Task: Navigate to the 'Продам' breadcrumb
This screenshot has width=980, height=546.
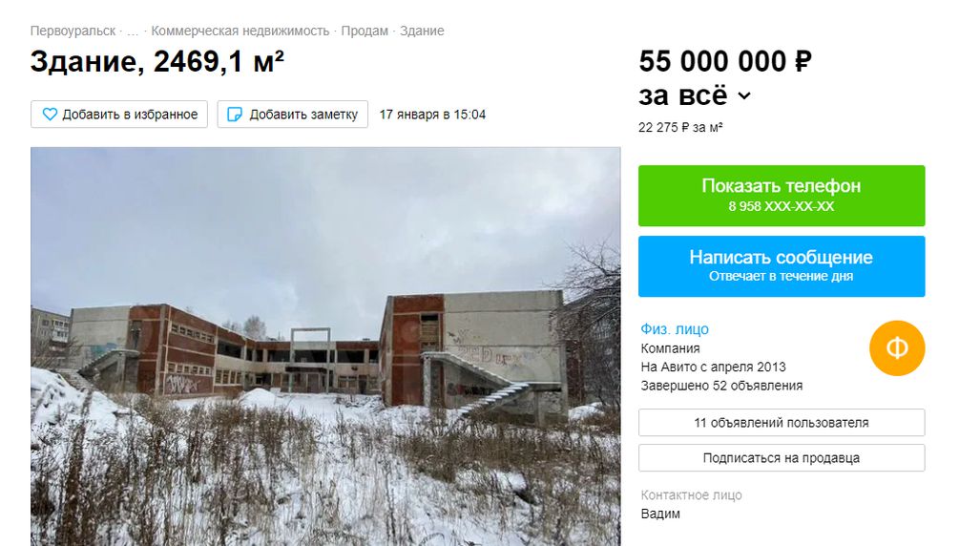Action: [x=365, y=31]
